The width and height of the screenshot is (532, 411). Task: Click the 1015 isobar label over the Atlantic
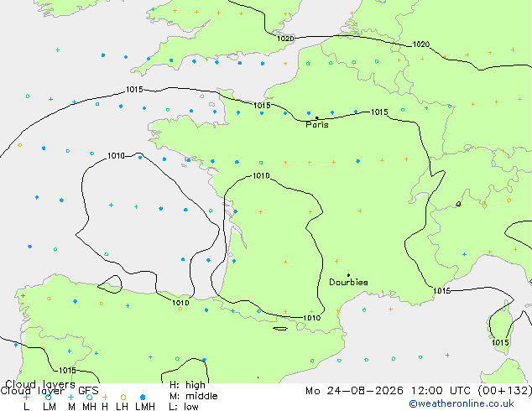point(134,90)
